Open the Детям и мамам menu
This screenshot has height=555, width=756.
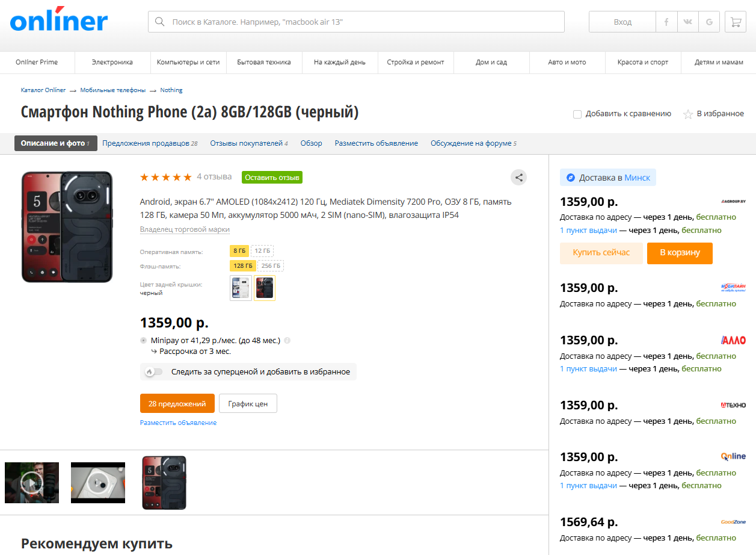[719, 62]
